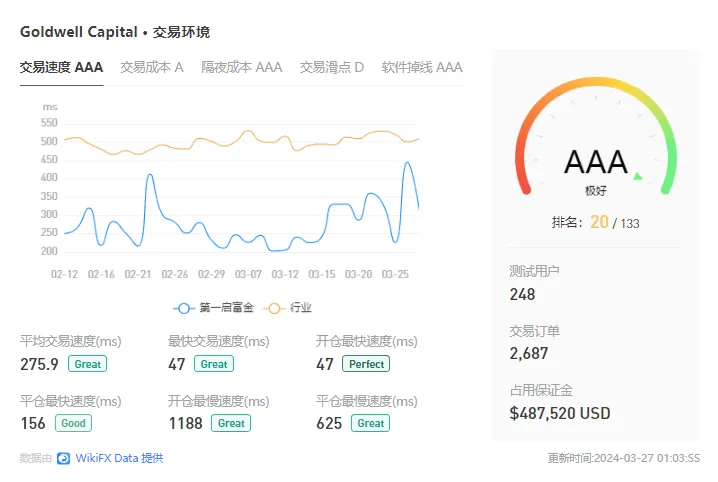Click the green triangle gauge pointer
The image size is (718, 482).
pos(638,176)
